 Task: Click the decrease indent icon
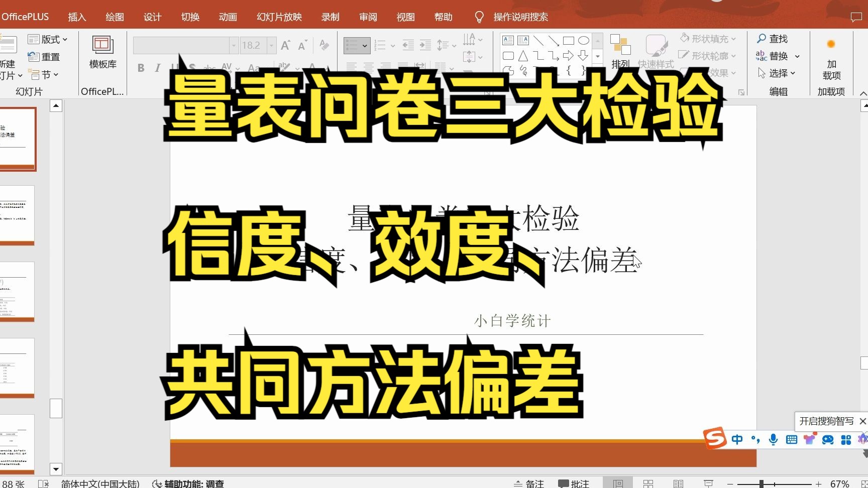coord(408,46)
